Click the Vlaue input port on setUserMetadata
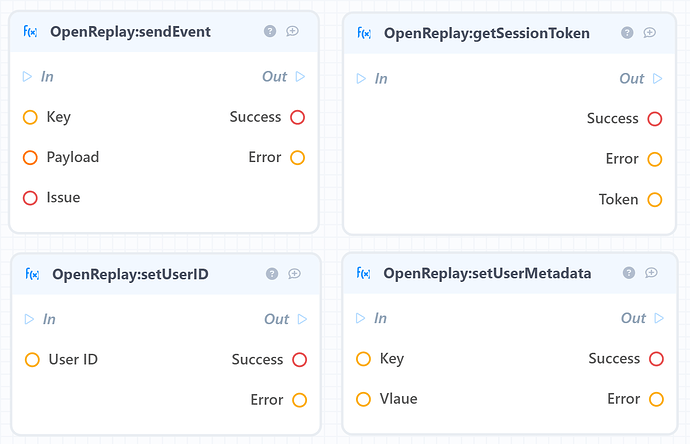 click(x=363, y=399)
